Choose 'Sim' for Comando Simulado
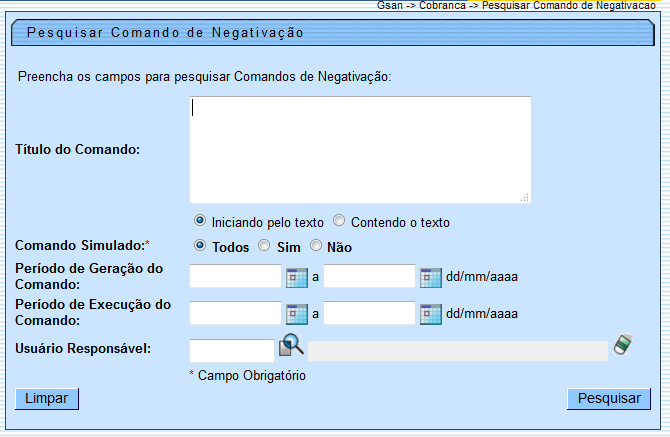The height and width of the screenshot is (437, 670). coord(264,246)
